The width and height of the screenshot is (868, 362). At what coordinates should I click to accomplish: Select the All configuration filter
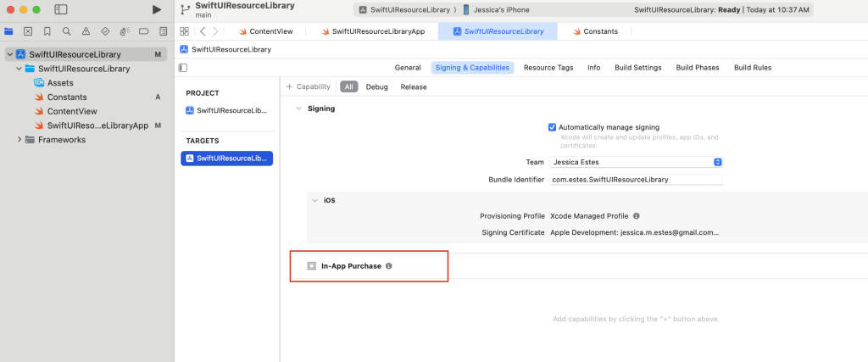coord(348,87)
